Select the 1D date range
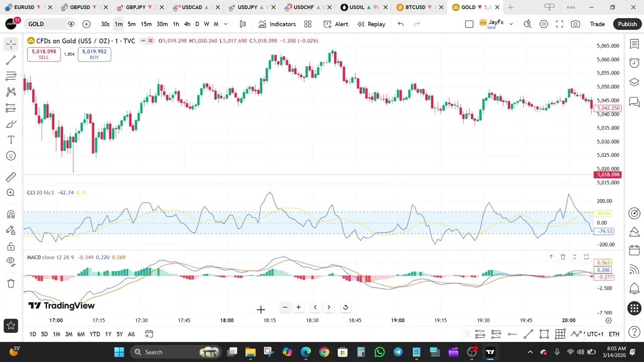644x362 pixels. click(33, 334)
